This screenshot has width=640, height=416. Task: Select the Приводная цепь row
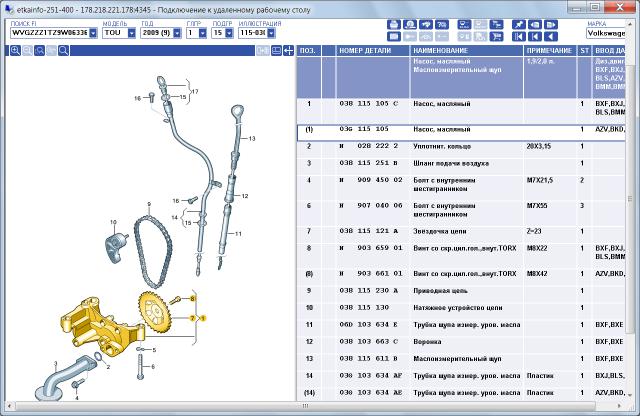click(461, 294)
